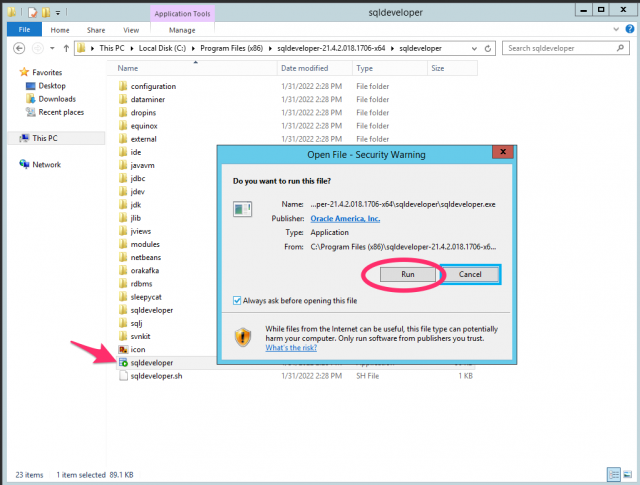Select the orakafka folder icon
Image resolution: width=640 pixels, height=485 pixels.
pos(123,270)
